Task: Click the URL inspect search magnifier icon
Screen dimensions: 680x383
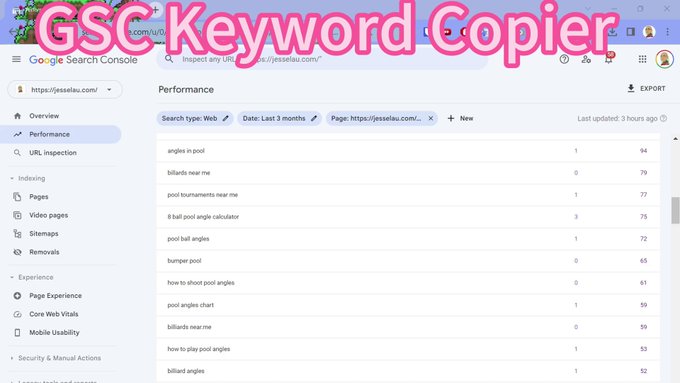Action: coord(169,59)
